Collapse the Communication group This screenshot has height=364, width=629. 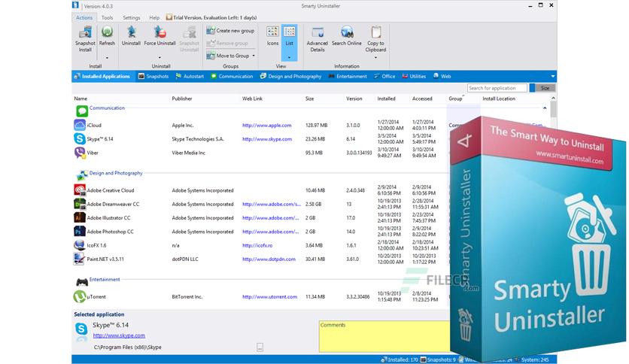pyautogui.click(x=545, y=108)
